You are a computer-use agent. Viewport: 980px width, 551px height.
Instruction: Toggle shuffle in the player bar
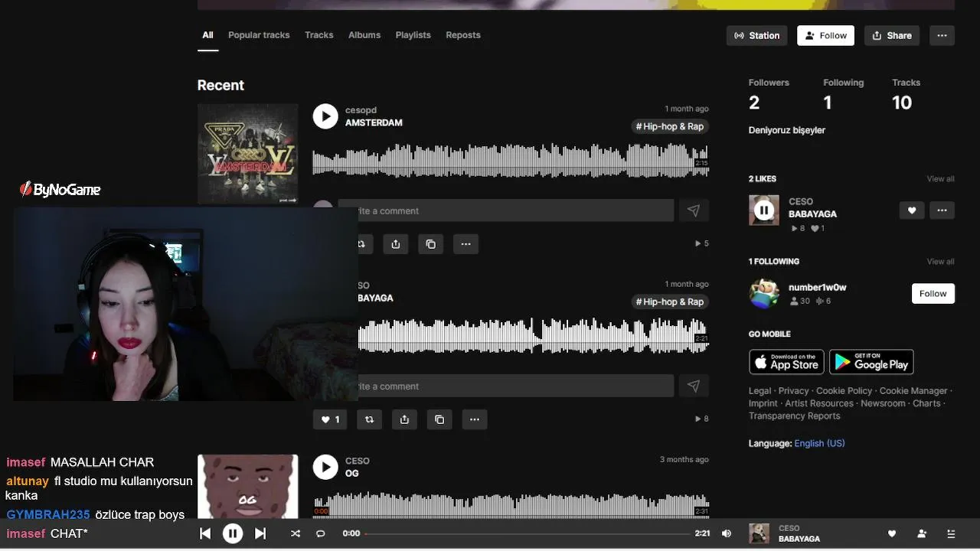point(296,533)
